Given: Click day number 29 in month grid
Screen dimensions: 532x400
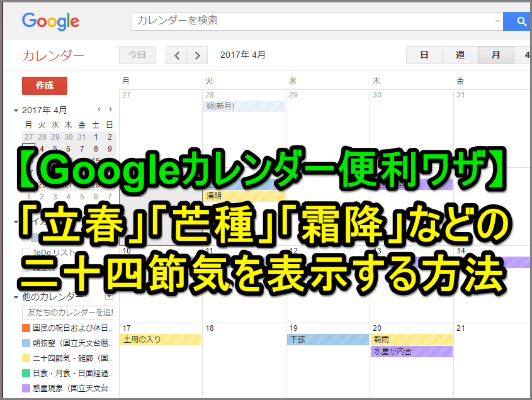Looking at the screenshot, I should click(x=293, y=95).
